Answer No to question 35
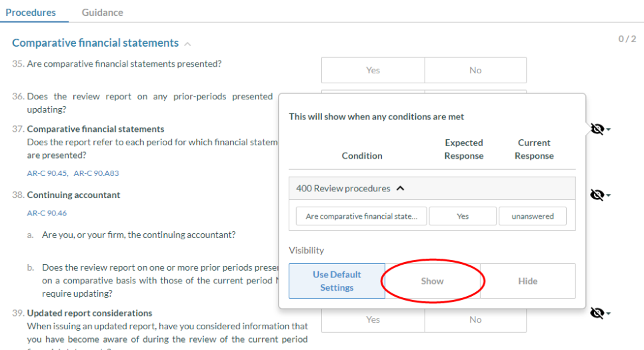644x350 pixels. coord(475,70)
